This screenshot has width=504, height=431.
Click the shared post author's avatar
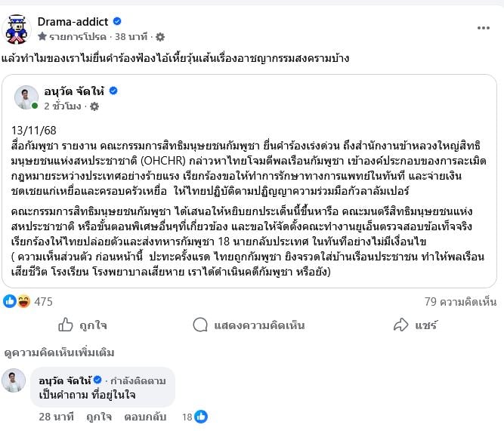(x=27, y=98)
